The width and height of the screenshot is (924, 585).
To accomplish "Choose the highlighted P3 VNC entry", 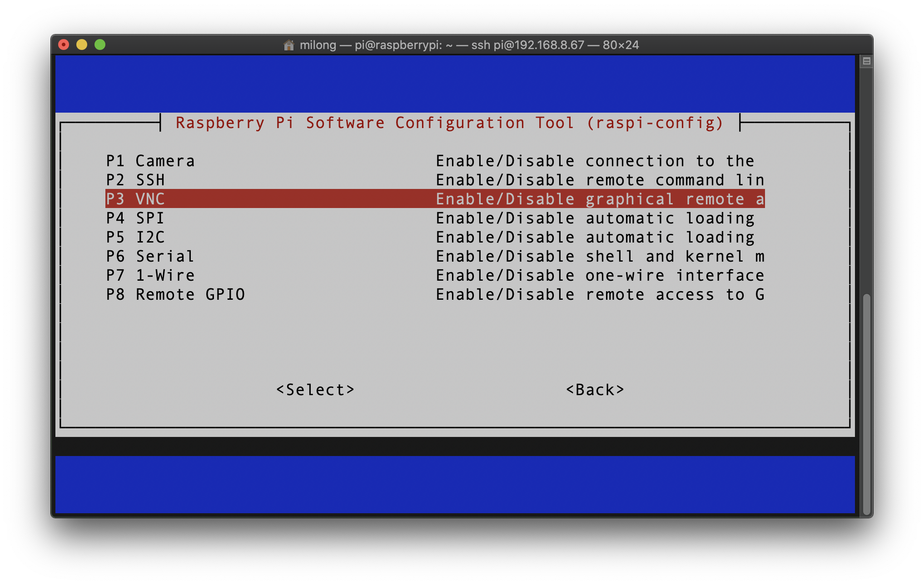I will pyautogui.click(x=435, y=199).
